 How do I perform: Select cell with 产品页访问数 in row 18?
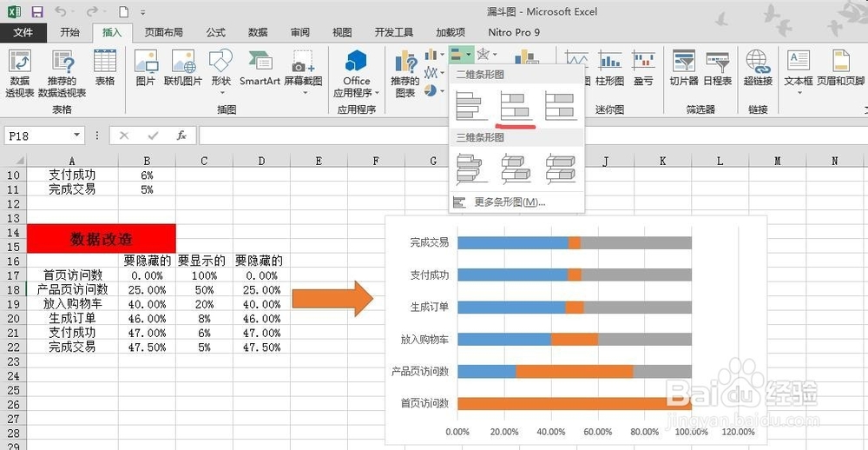(73, 289)
